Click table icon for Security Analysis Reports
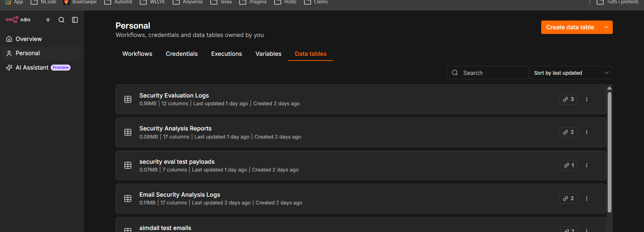Viewport: 644px width, 232px height. pyautogui.click(x=128, y=132)
